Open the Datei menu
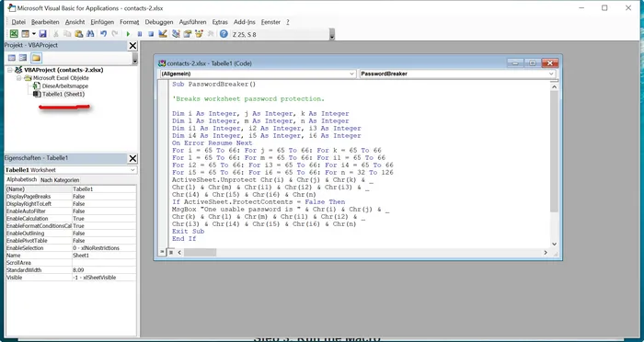644x342 pixels. (x=18, y=22)
